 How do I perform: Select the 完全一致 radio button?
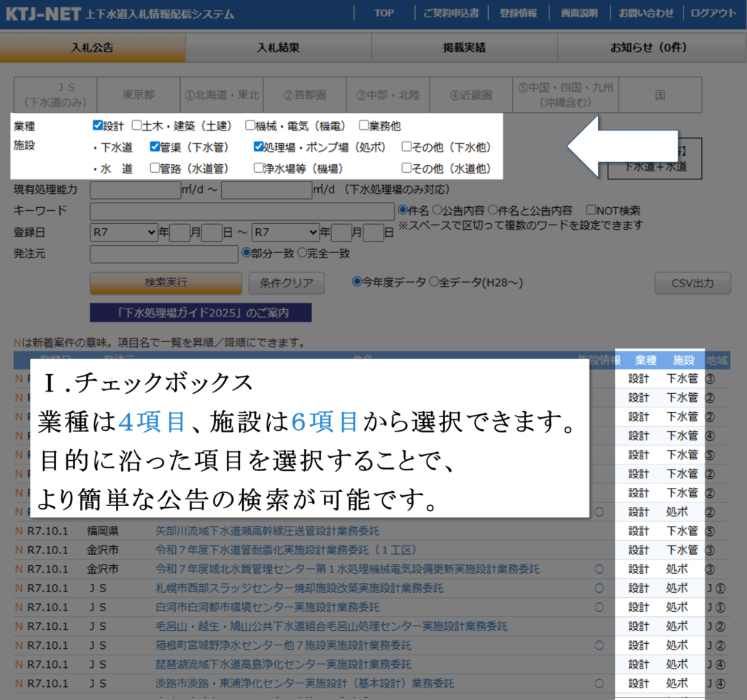pyautogui.click(x=302, y=253)
